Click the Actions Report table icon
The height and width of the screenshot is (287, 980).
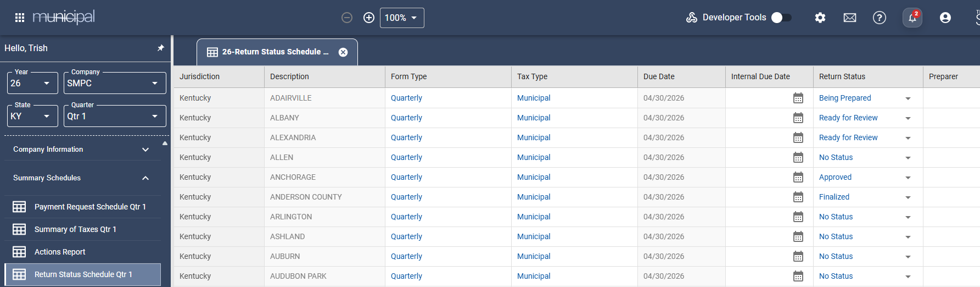(19, 252)
